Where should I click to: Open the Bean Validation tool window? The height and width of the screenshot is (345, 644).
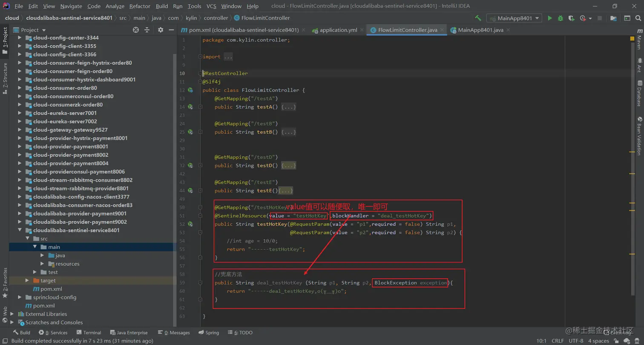pos(639,135)
